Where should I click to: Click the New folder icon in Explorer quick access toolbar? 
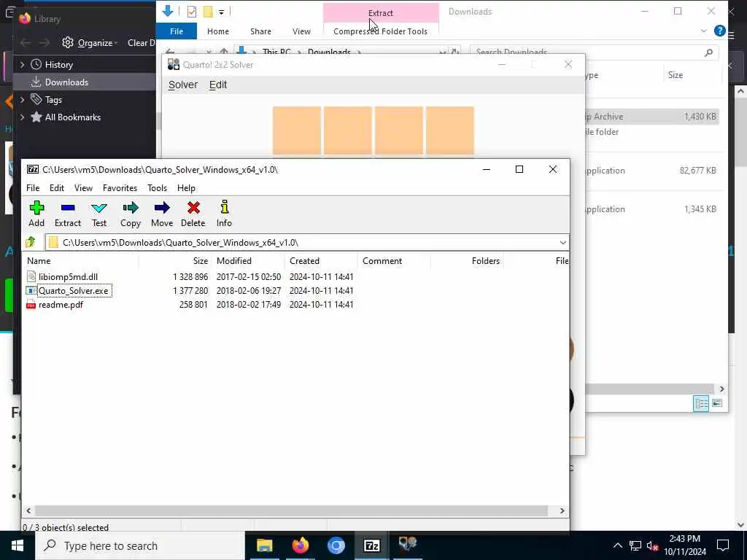(208, 12)
